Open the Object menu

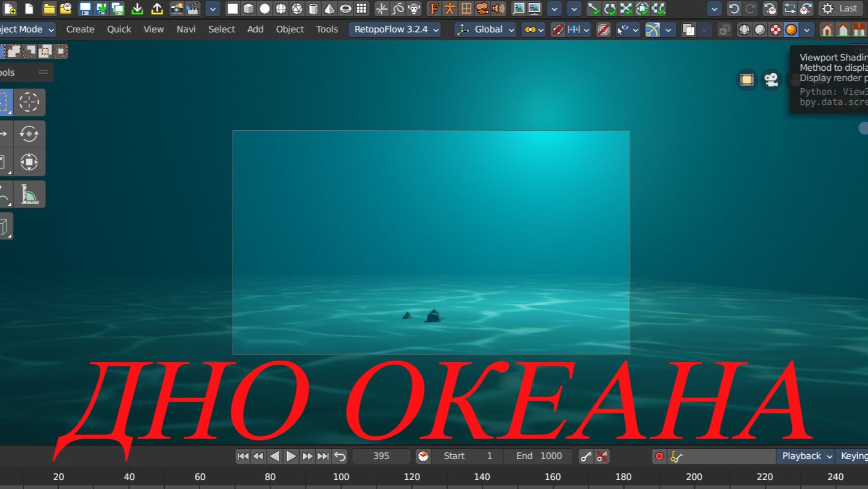coord(290,29)
